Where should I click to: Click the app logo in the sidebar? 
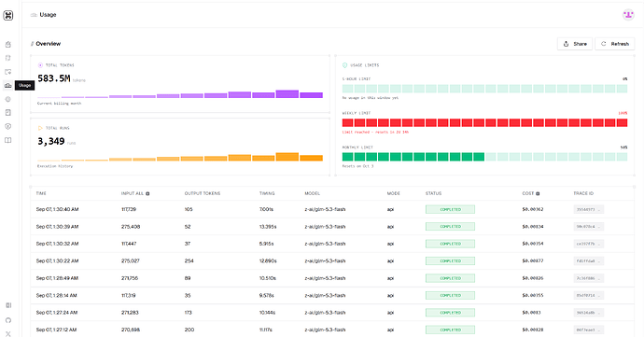[8, 15]
